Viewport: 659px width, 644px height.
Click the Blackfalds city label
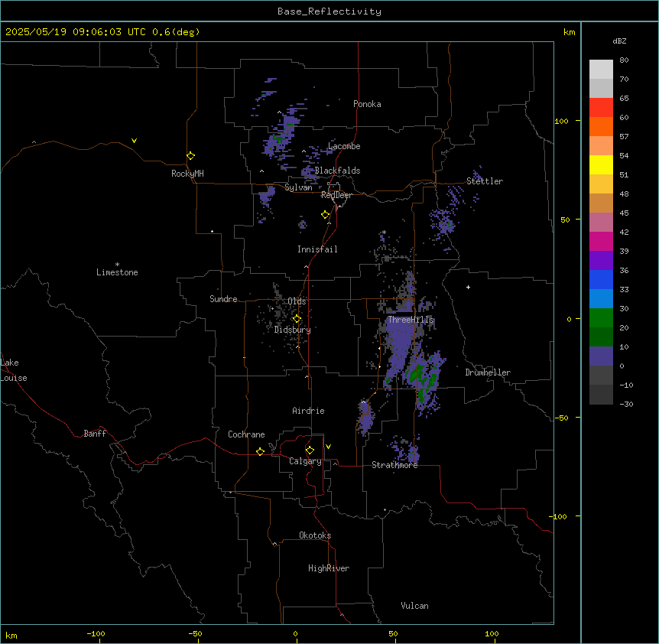click(x=337, y=171)
